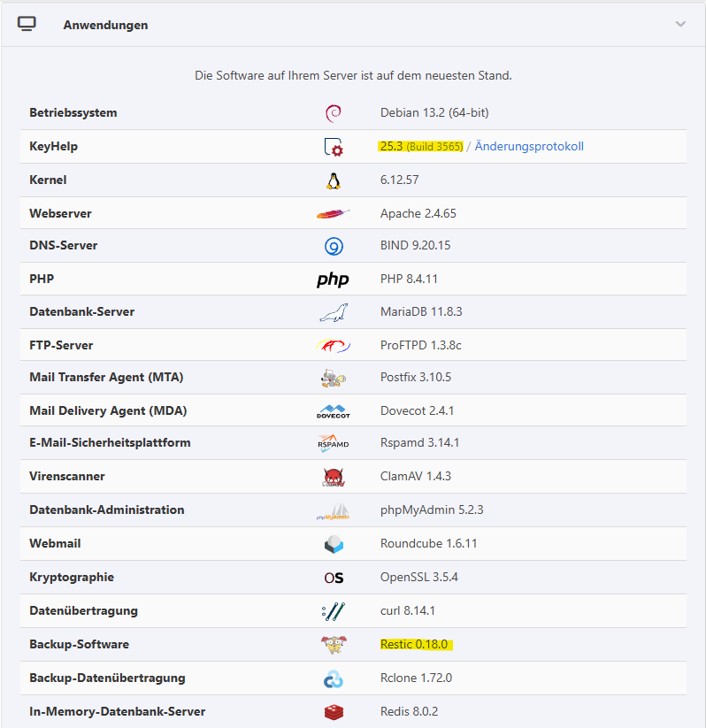Click the BIND DNS-Server icon
The image size is (706, 728).
(333, 246)
